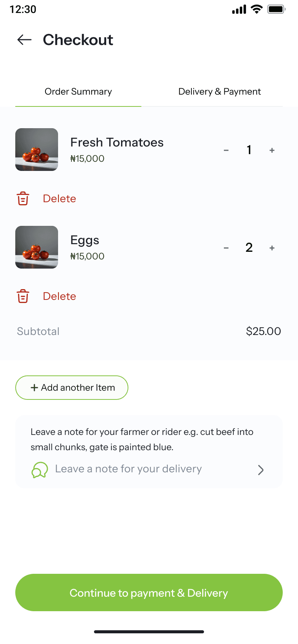Open delivery note via right chevron
The width and height of the screenshot is (298, 644).
(x=261, y=470)
